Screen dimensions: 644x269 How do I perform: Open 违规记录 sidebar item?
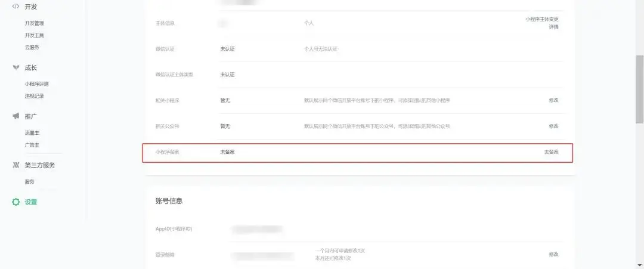[x=34, y=96]
